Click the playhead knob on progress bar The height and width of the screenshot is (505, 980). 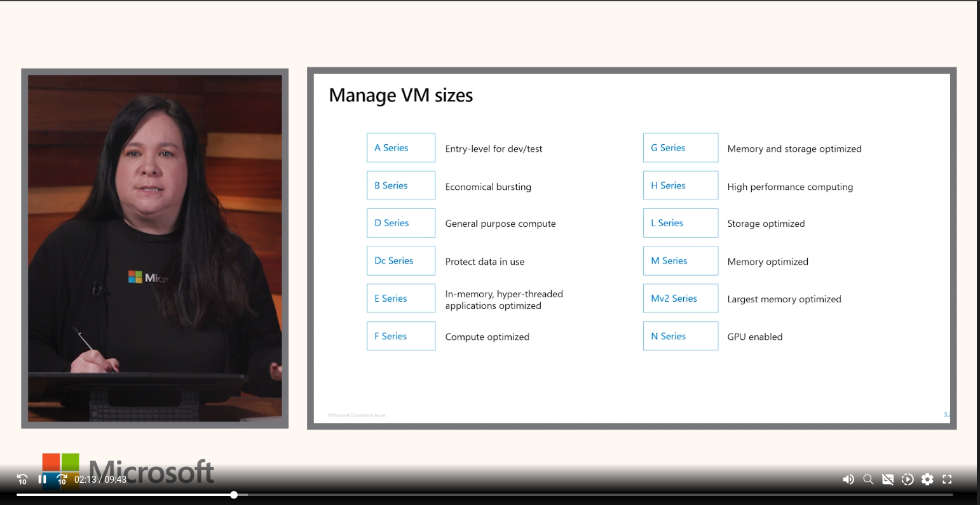[234, 495]
